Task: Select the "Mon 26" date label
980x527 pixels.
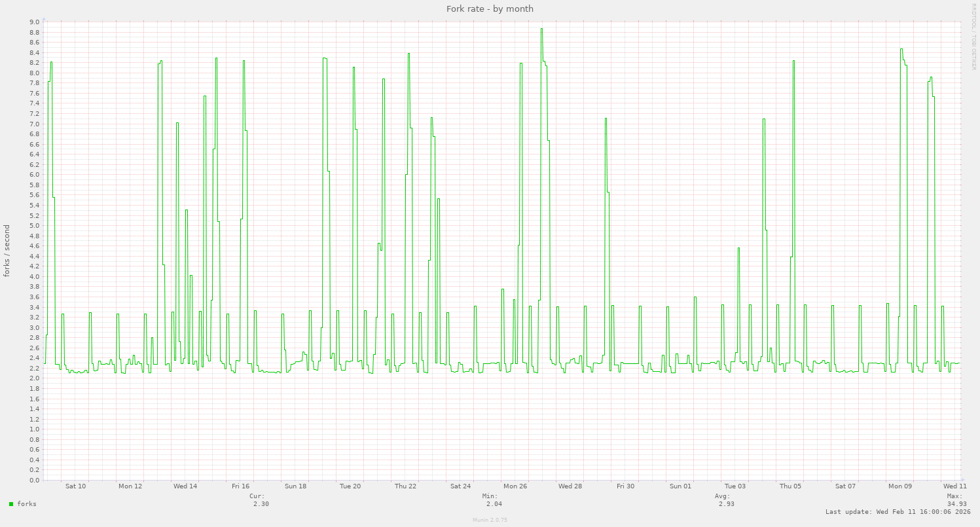Action: [x=515, y=486]
